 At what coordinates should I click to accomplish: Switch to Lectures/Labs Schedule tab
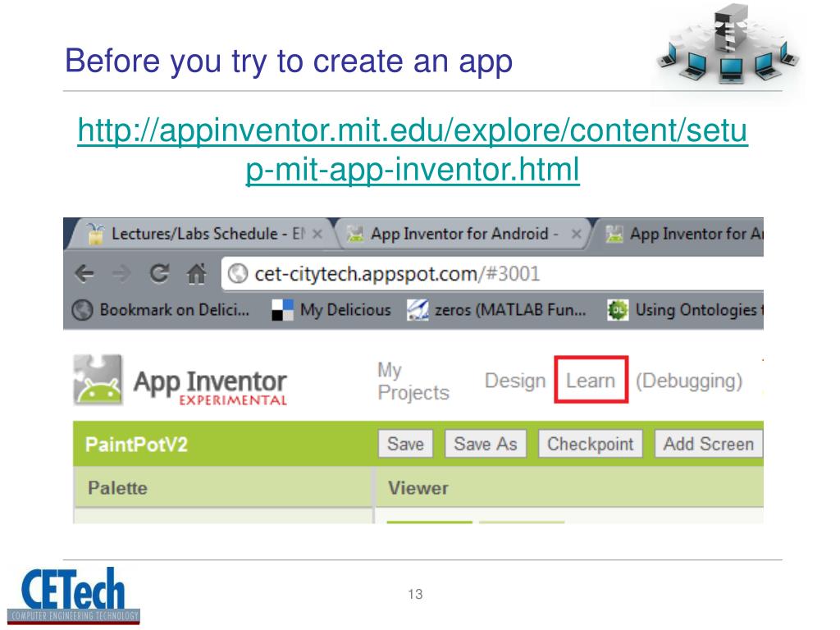pos(199,234)
